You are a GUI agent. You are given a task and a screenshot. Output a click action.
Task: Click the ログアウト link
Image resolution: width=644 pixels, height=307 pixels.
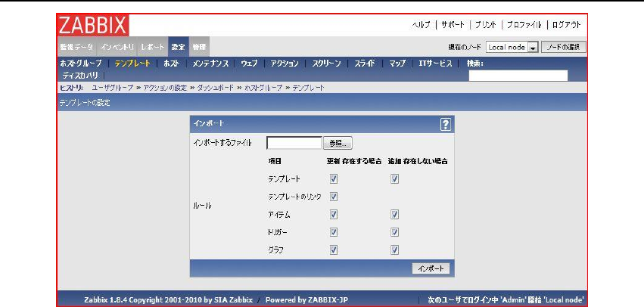pyautogui.click(x=566, y=25)
